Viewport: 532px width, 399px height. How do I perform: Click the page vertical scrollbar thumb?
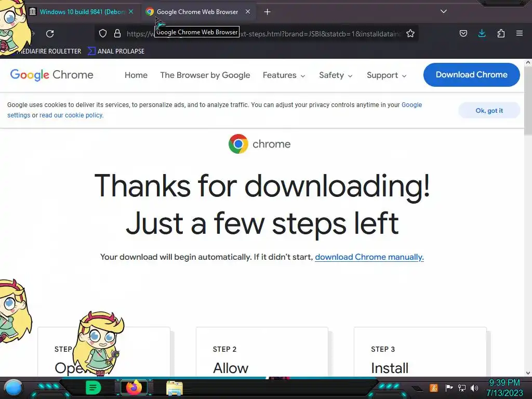pos(528,101)
